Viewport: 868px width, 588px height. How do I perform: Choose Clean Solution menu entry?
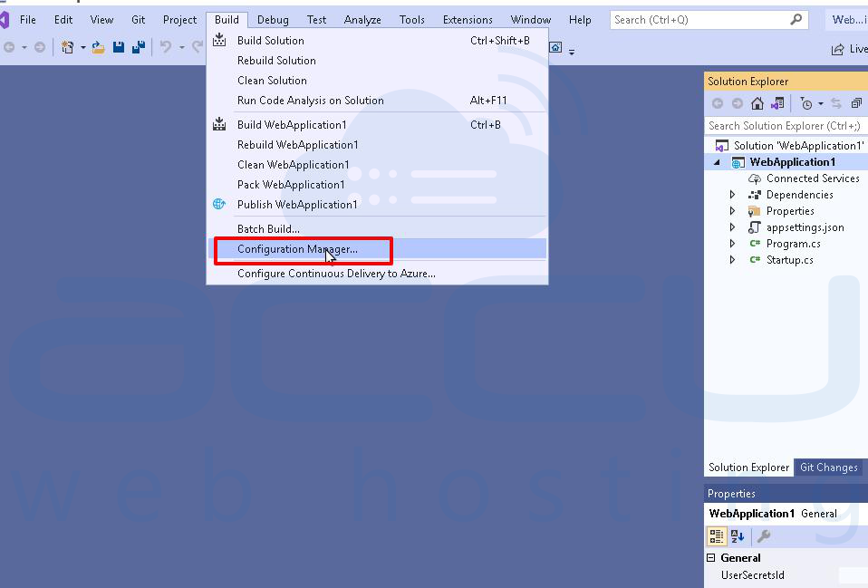(377, 81)
